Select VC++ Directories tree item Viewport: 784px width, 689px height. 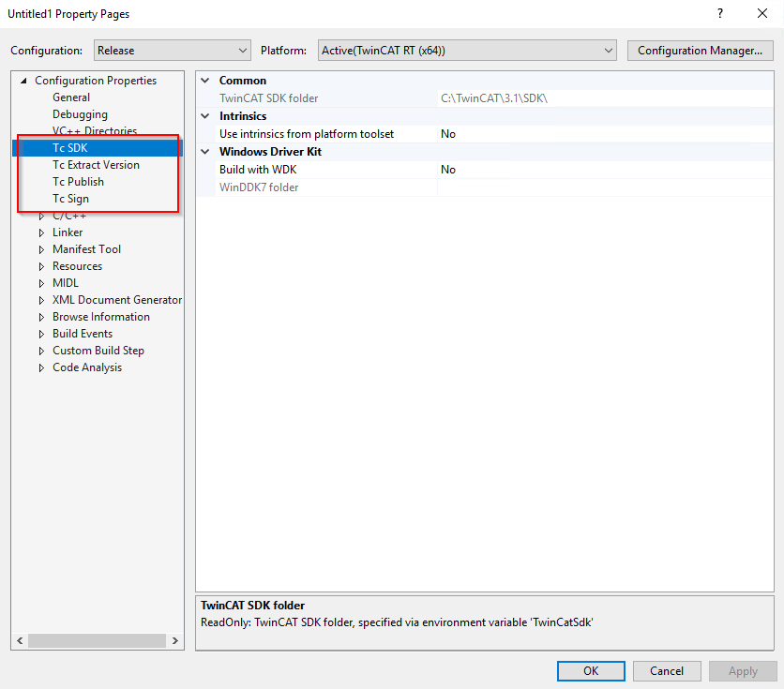(x=95, y=131)
